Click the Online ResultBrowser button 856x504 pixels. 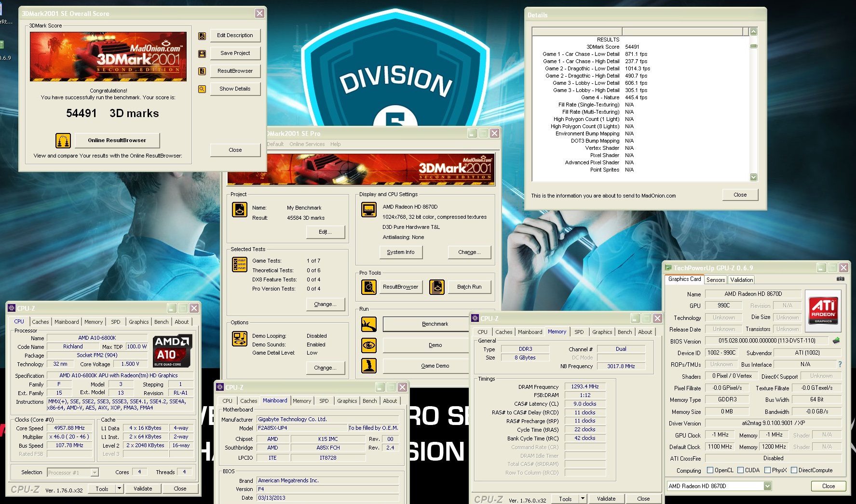[117, 140]
